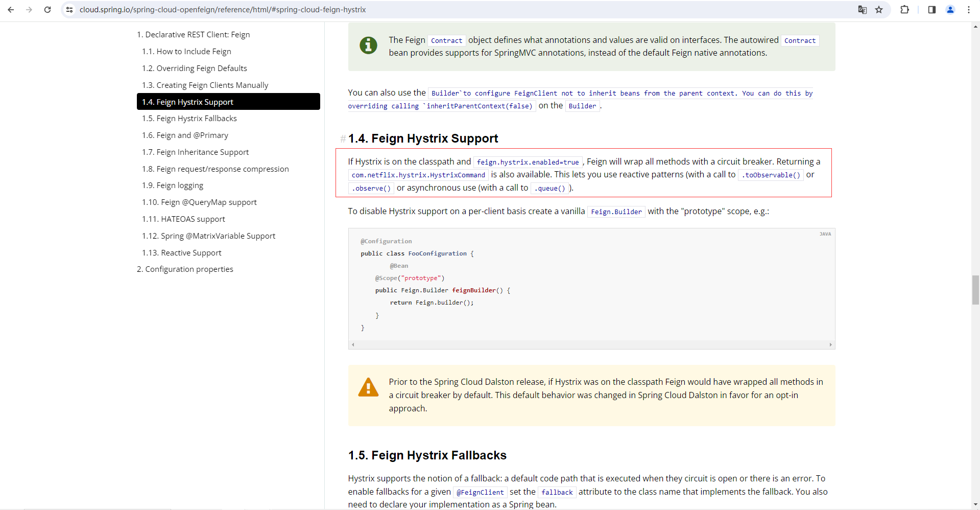Click the highlighted '1.4. Feign Hystrix Support' item
The width and height of the screenshot is (980, 510).
tap(187, 102)
